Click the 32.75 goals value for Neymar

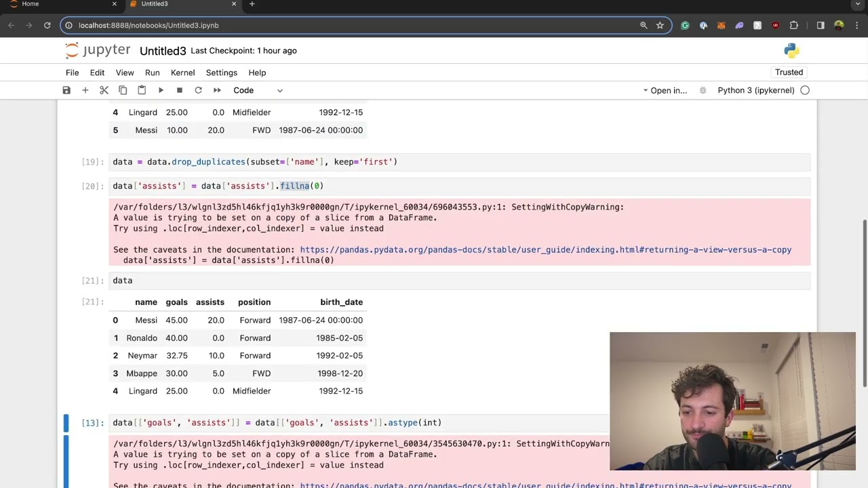pyautogui.click(x=177, y=356)
